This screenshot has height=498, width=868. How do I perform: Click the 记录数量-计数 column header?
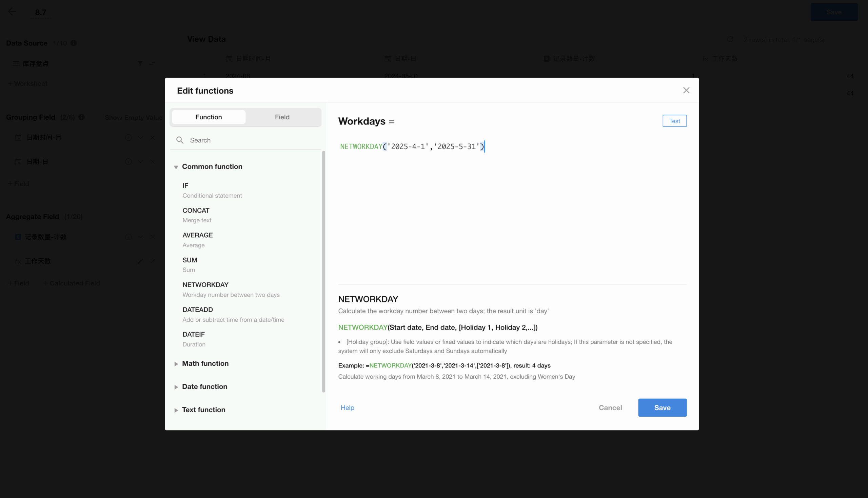569,59
